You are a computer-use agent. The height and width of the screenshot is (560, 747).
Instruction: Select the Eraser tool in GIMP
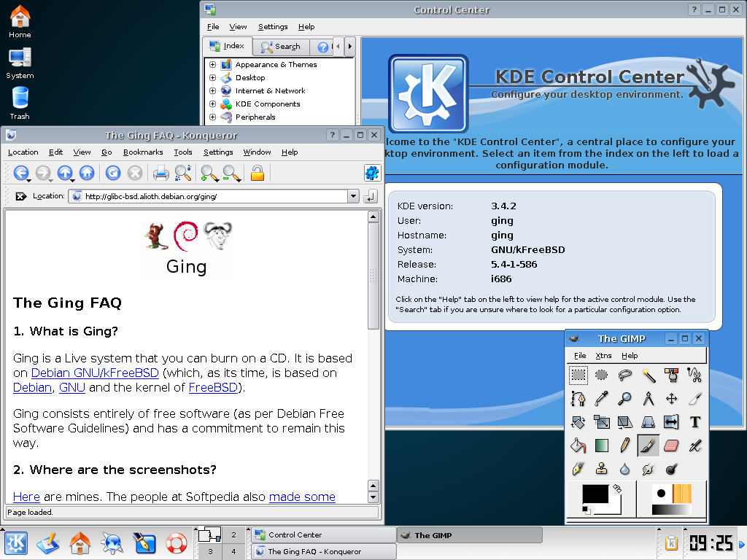[x=672, y=445]
